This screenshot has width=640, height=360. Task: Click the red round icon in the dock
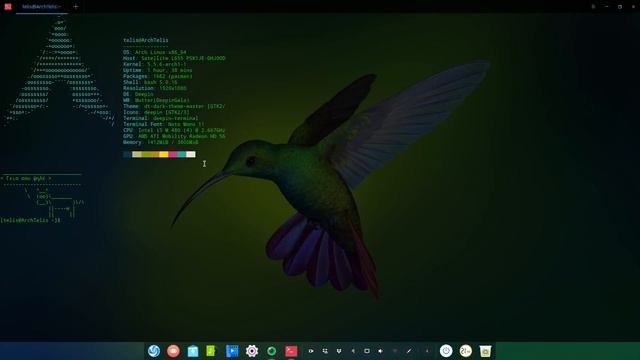[x=173, y=351]
